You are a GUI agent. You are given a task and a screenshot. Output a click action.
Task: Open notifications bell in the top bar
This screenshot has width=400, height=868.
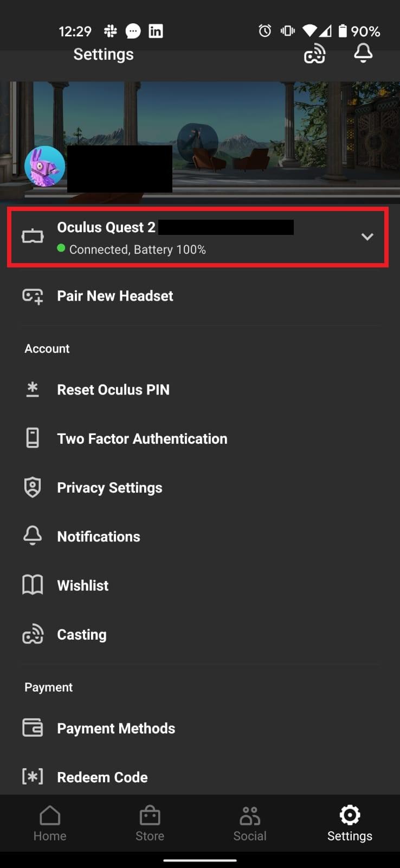point(363,53)
